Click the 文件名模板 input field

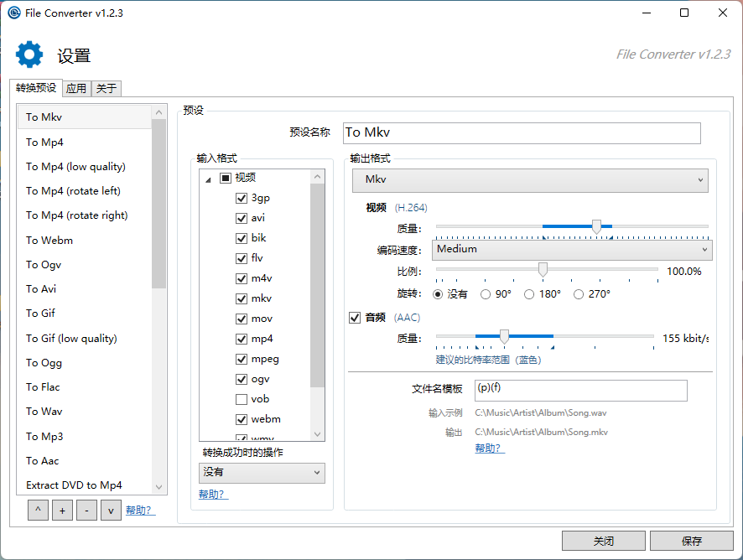pos(581,391)
